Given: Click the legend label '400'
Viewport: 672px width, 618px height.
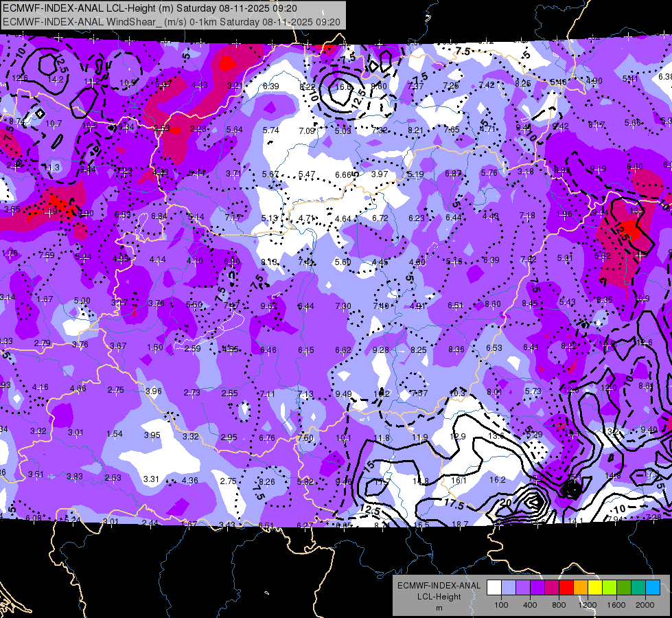Looking at the screenshot, I should (530, 605).
